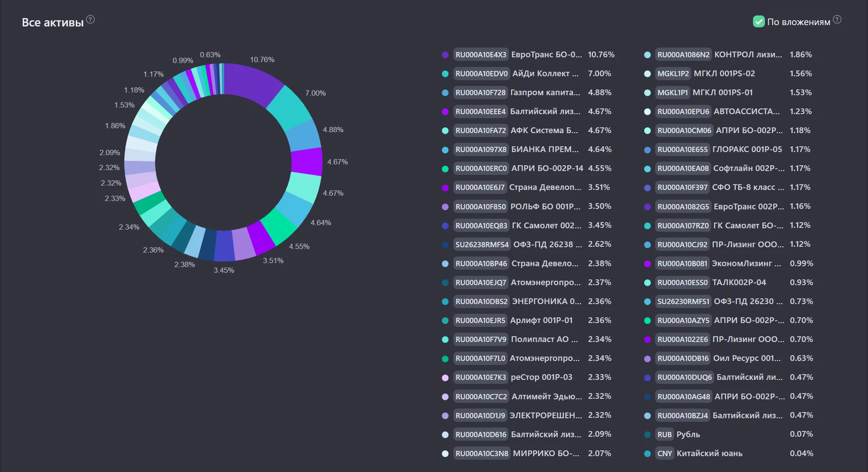
Task: Click the MGKL1P1 ticker badge
Action: point(672,93)
